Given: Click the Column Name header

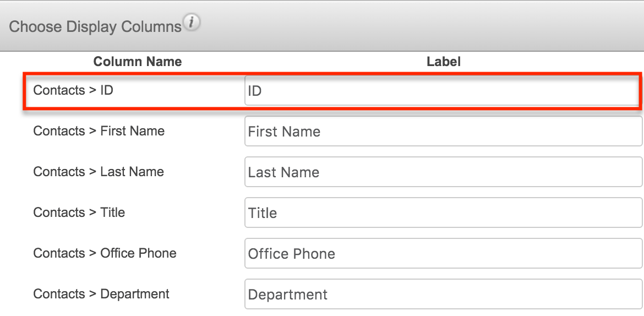Looking at the screenshot, I should (x=138, y=62).
